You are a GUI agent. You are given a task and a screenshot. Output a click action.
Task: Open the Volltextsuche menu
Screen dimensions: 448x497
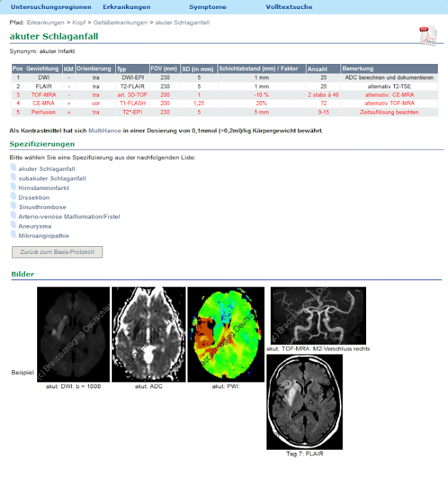point(289,7)
